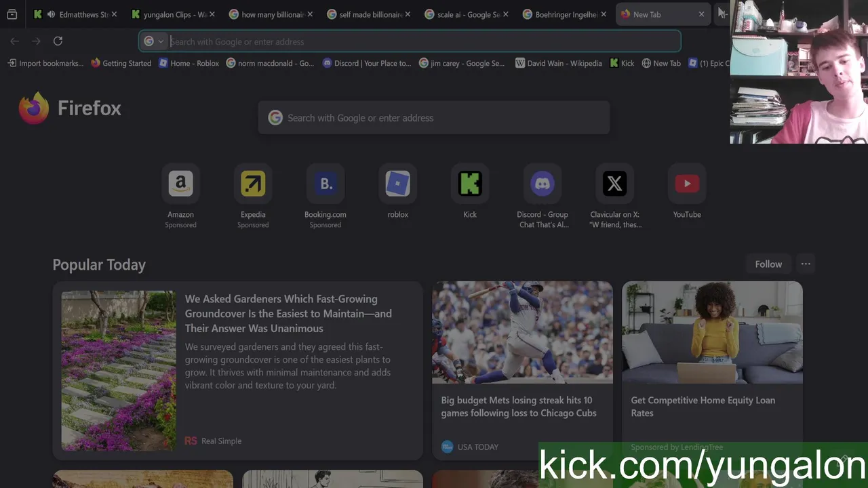Open the Booking.com shortcut tile

[325, 184]
